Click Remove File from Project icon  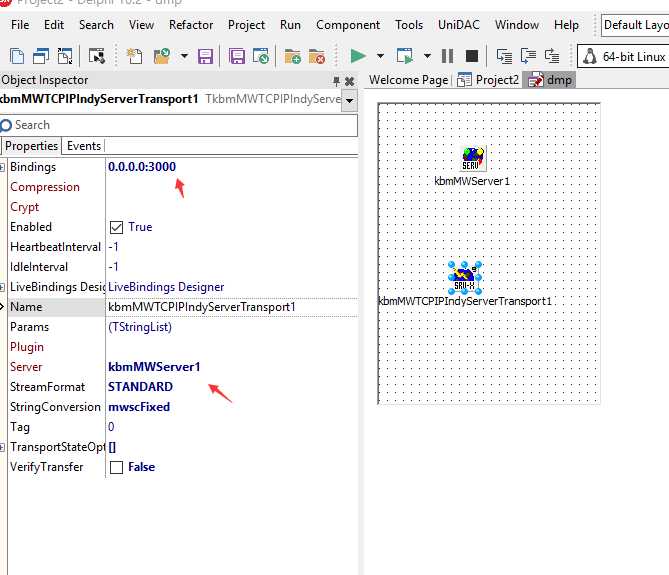(317, 56)
